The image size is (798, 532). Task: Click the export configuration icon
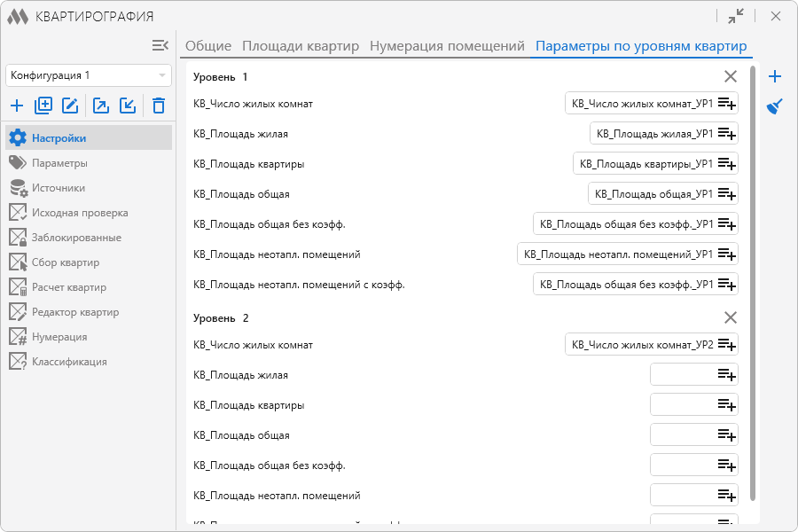tap(101, 106)
